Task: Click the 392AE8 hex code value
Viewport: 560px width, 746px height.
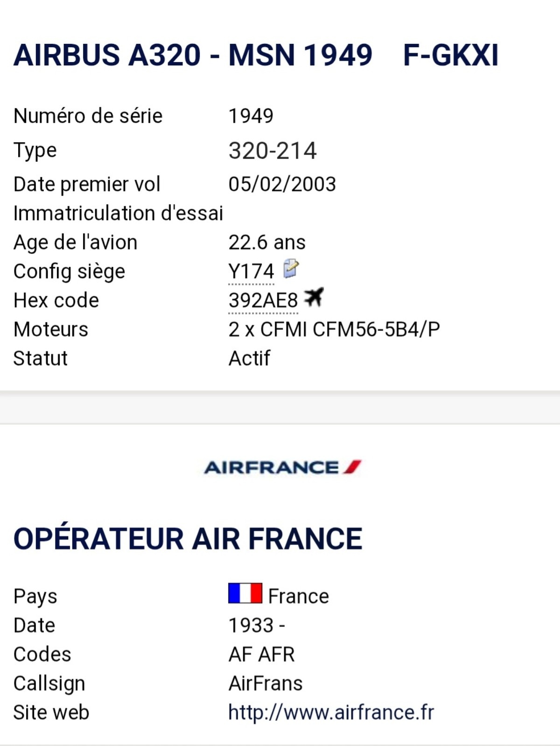Action: pos(263,301)
